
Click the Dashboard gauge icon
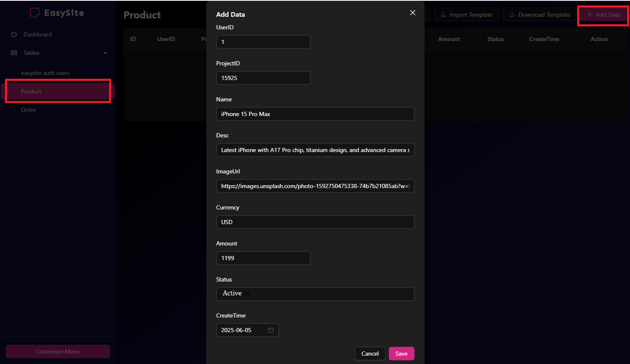[14, 34]
